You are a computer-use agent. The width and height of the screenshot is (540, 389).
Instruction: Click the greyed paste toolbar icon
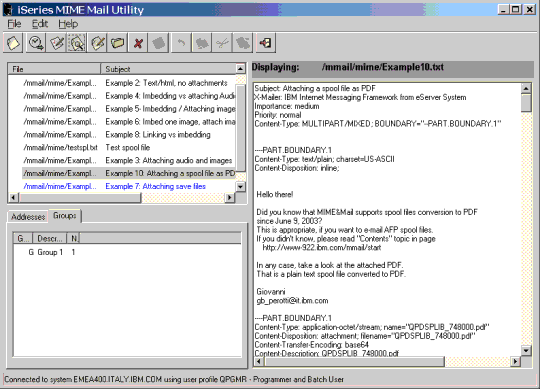point(243,43)
